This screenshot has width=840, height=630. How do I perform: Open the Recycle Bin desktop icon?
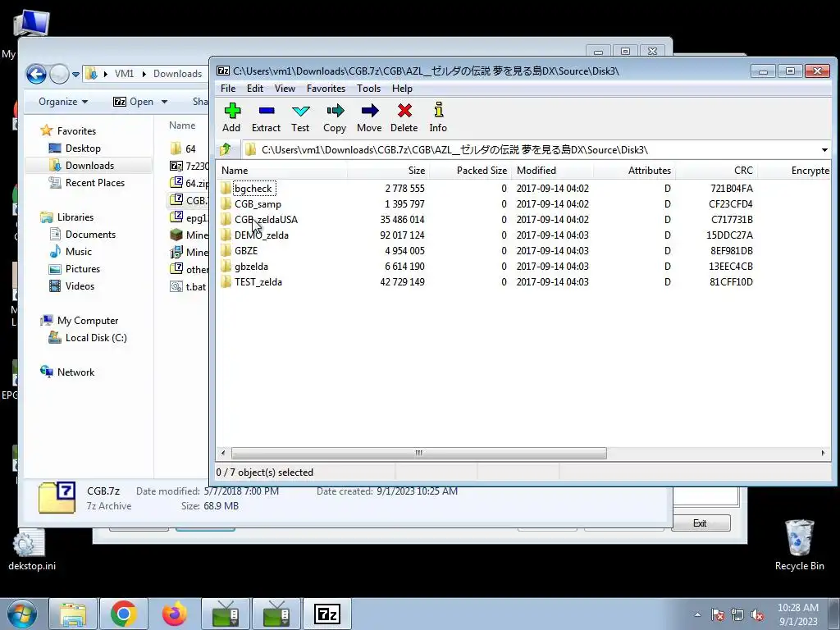(799, 545)
